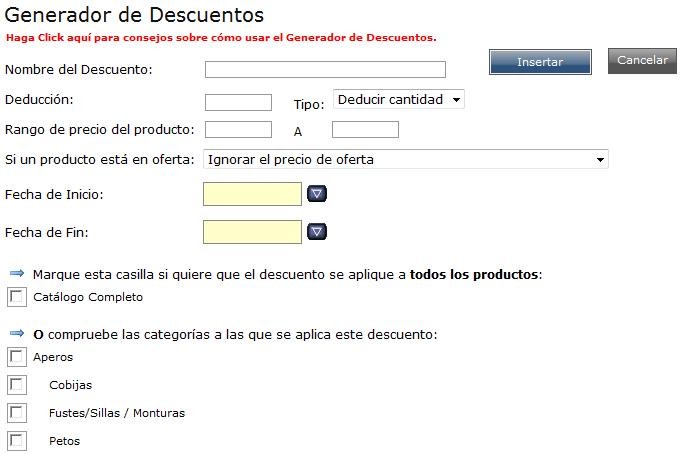Click the blue arrow beside the categories instruction

[16, 333]
